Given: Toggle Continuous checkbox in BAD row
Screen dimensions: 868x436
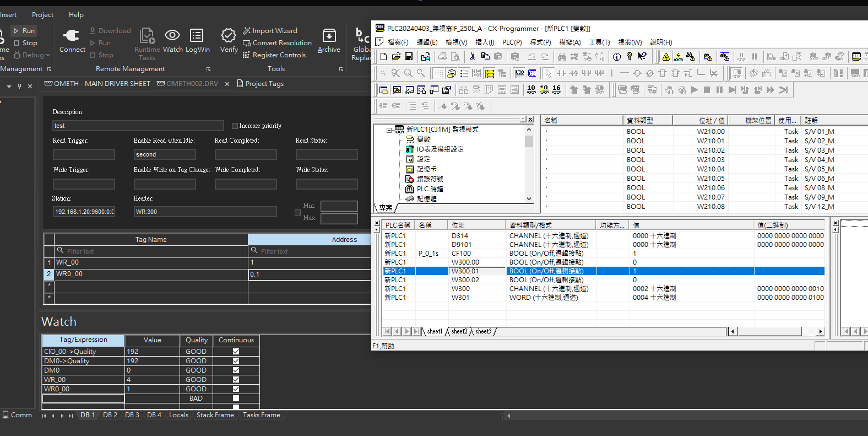Looking at the screenshot, I should 236,398.
